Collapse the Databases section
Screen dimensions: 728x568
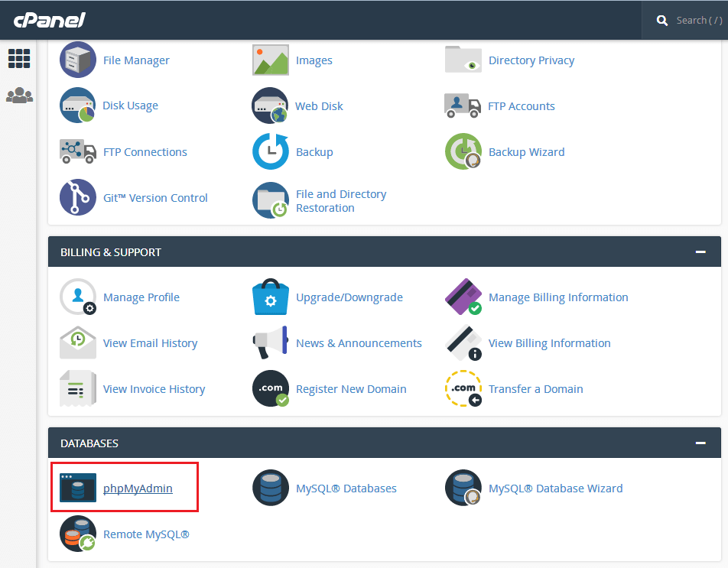(x=700, y=443)
